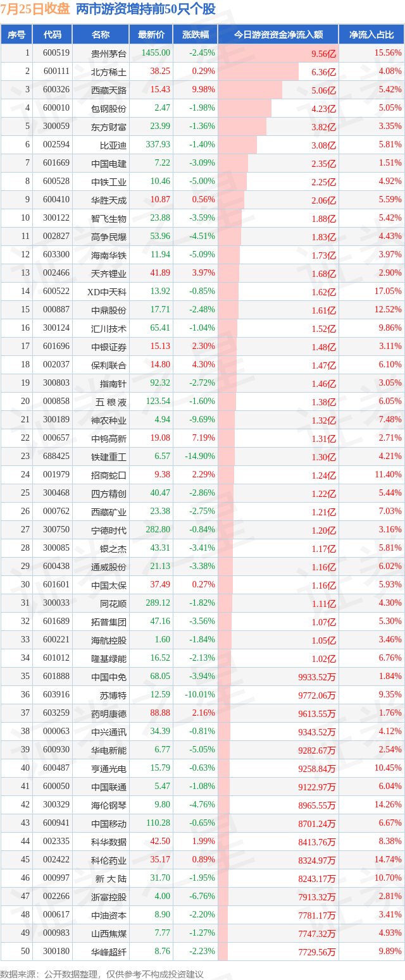Click 海航控股 net inflow 1.05亿
This screenshot has width=405, height=980.
coord(323,640)
